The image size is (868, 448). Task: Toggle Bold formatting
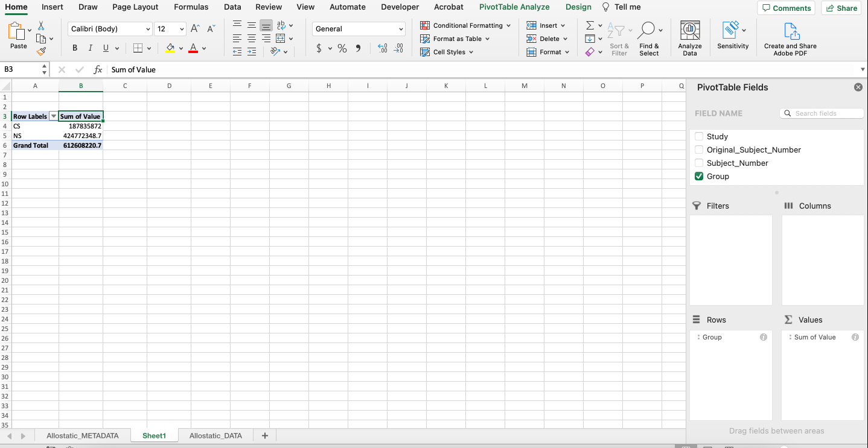coord(75,48)
